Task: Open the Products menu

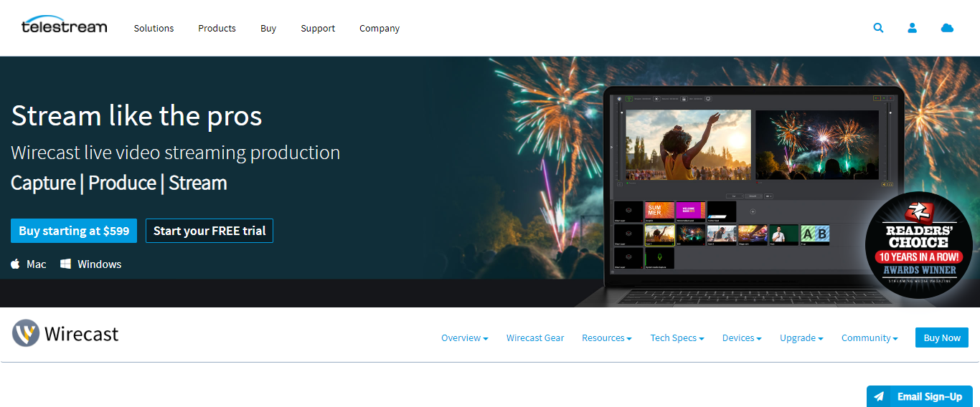Action: (217, 29)
